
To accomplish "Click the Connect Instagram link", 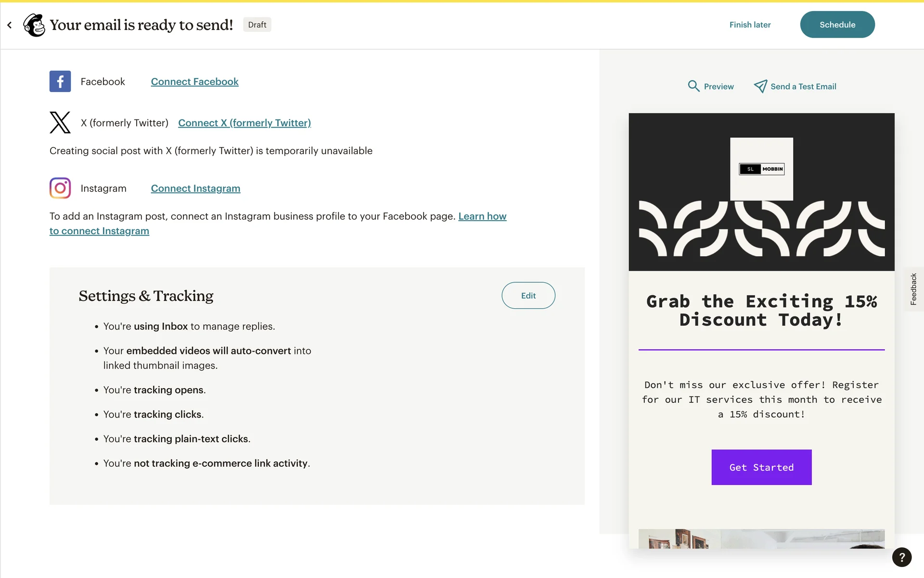I will point(195,189).
